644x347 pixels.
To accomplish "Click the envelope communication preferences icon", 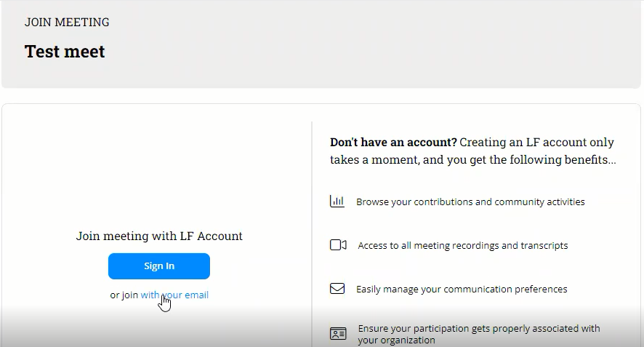I will pyautogui.click(x=337, y=289).
